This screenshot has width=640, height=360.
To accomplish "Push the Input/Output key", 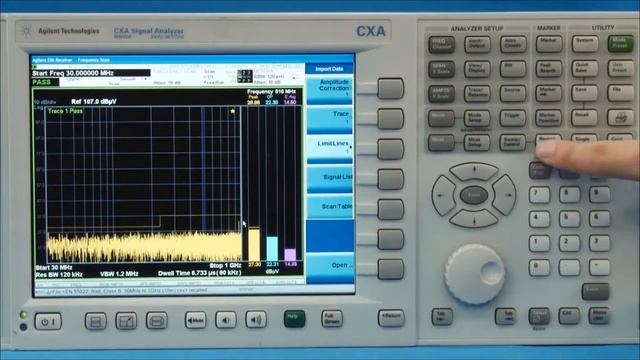I will (477, 44).
